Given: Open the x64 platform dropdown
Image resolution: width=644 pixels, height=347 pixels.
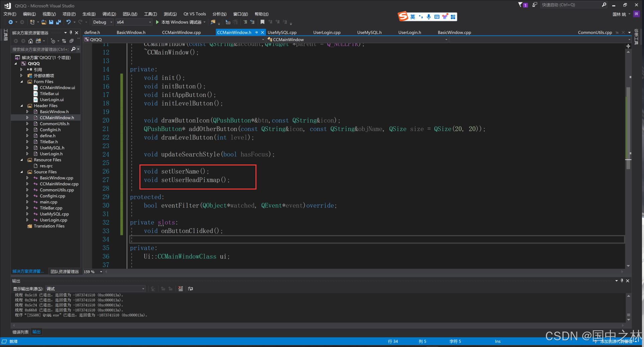Looking at the screenshot, I should point(134,22).
